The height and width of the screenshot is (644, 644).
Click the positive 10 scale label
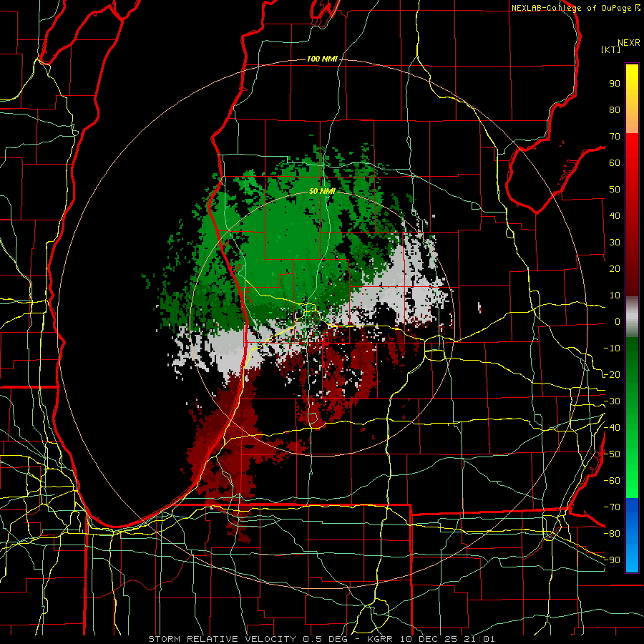pyautogui.click(x=615, y=296)
